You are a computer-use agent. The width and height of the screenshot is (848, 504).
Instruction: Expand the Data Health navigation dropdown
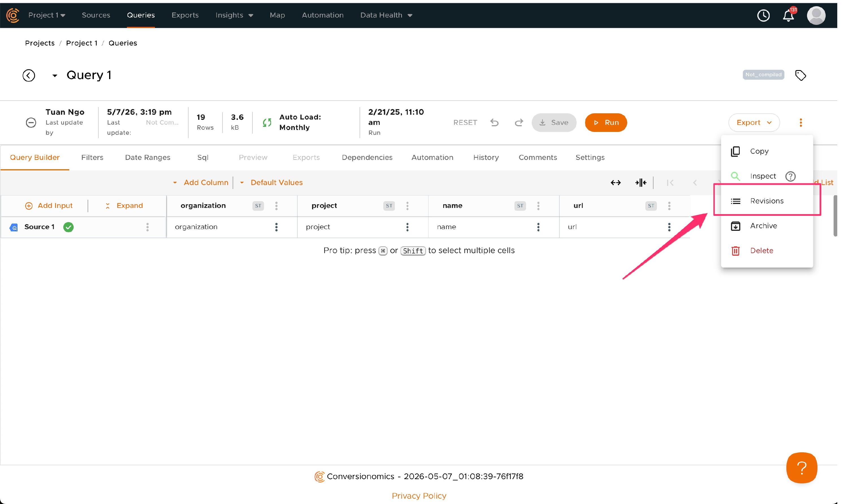(x=386, y=15)
